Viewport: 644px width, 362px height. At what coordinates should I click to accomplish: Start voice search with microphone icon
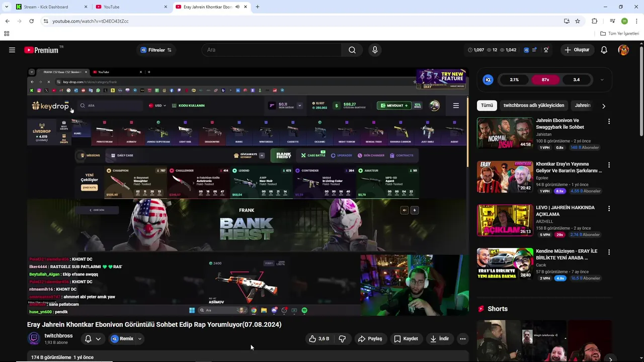tap(374, 50)
